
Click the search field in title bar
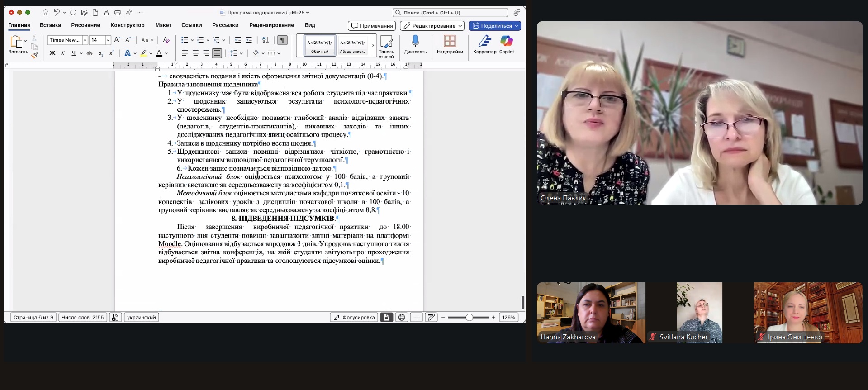point(450,13)
